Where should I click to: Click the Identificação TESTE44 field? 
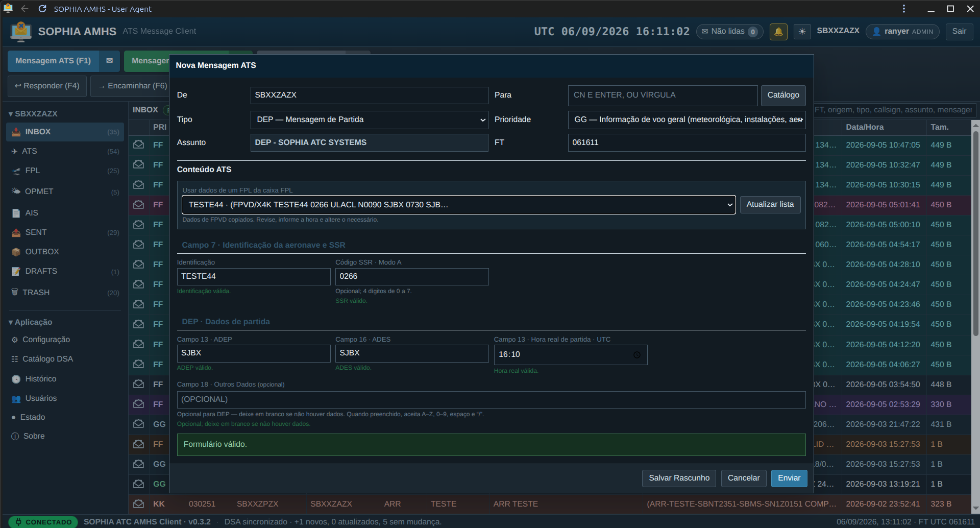point(254,277)
